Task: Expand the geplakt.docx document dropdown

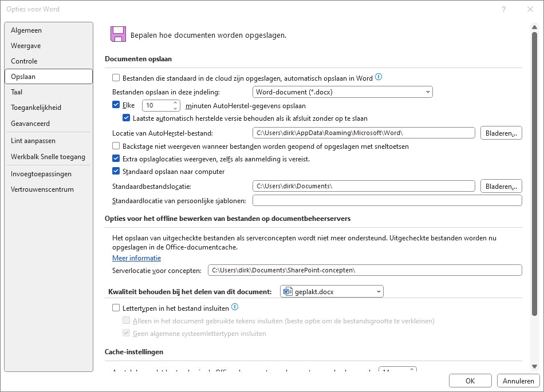Action: [x=332, y=292]
